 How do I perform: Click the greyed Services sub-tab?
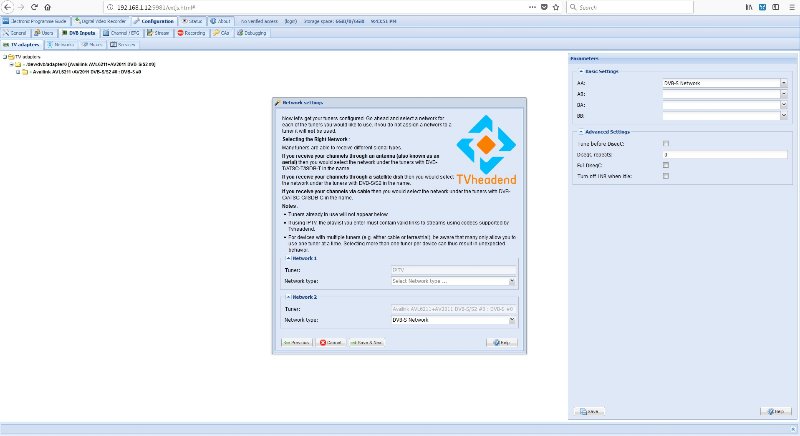click(123, 44)
